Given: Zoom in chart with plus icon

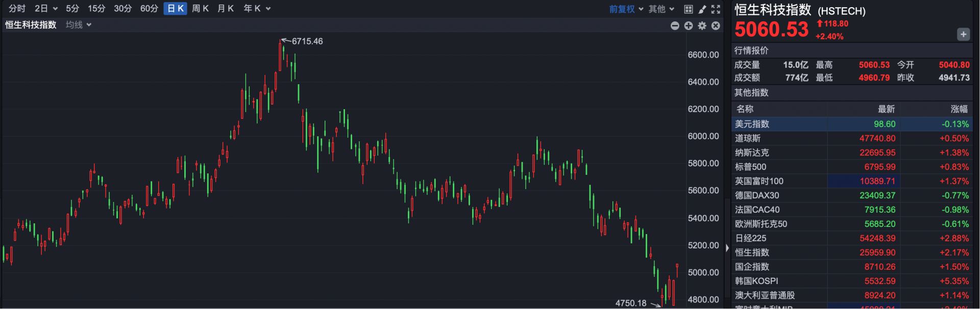Looking at the screenshot, I should pos(689,25).
